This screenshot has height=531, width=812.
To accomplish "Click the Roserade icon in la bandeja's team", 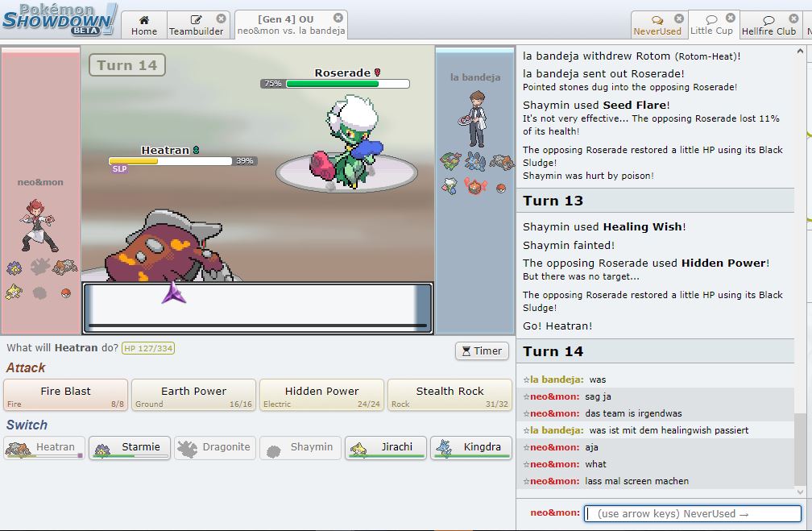I will coord(449,185).
